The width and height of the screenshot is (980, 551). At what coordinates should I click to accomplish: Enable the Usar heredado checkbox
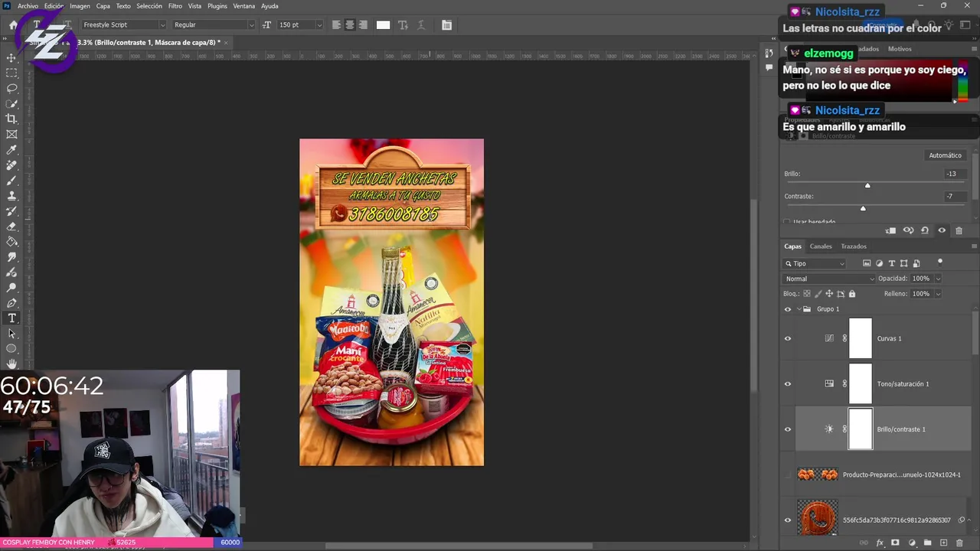(787, 222)
